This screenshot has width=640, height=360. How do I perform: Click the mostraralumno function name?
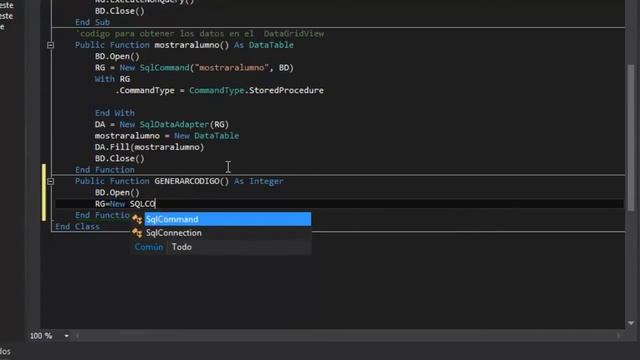coord(187,45)
